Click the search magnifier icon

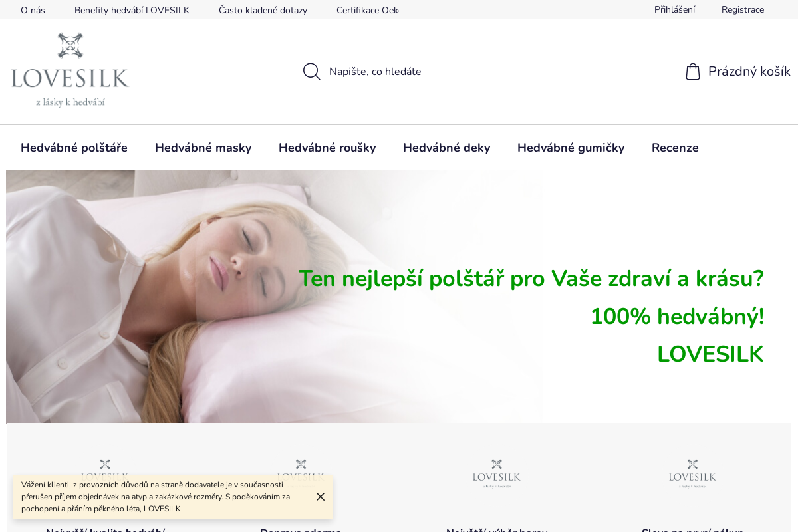311,72
